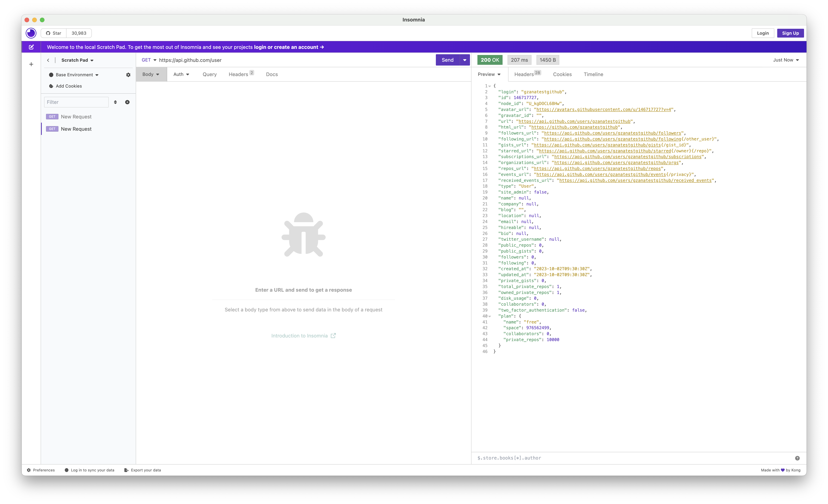The width and height of the screenshot is (828, 504).
Task: Open environment settings gear icon
Action: (x=128, y=75)
